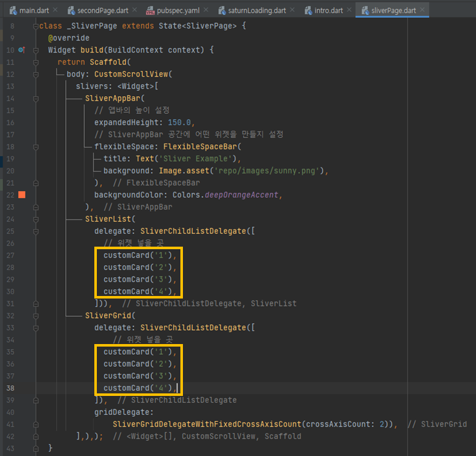Click the fold end marker on line 39

36,400
